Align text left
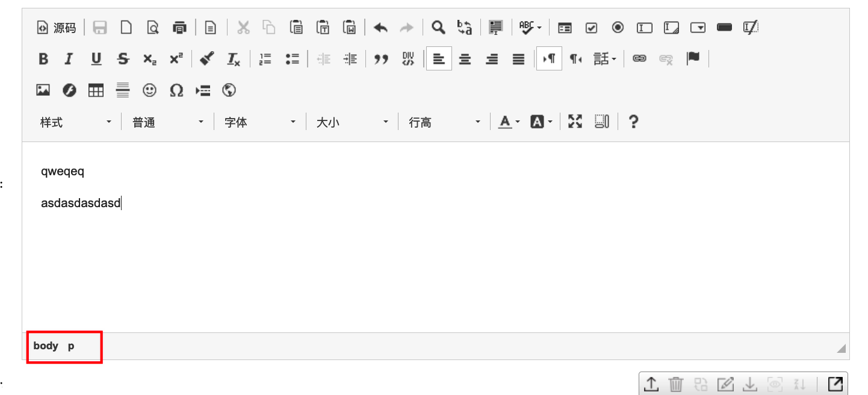This screenshot has width=868, height=395. pyautogui.click(x=439, y=58)
